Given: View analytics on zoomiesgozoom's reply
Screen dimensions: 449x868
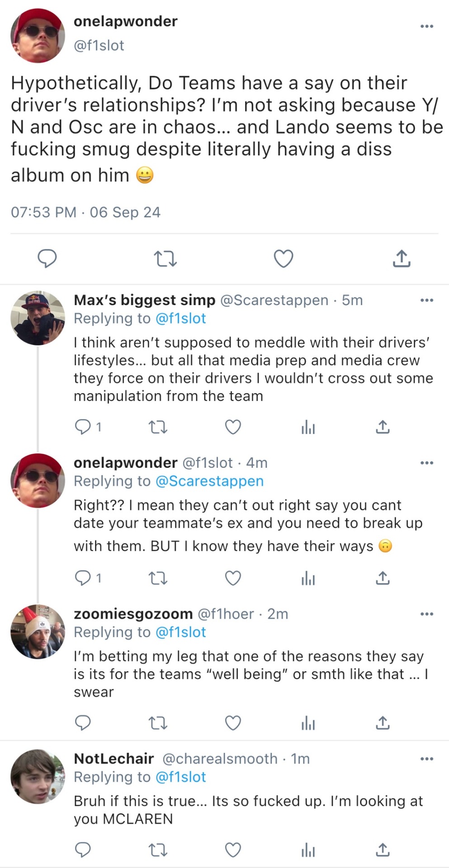Looking at the screenshot, I should [x=308, y=723].
